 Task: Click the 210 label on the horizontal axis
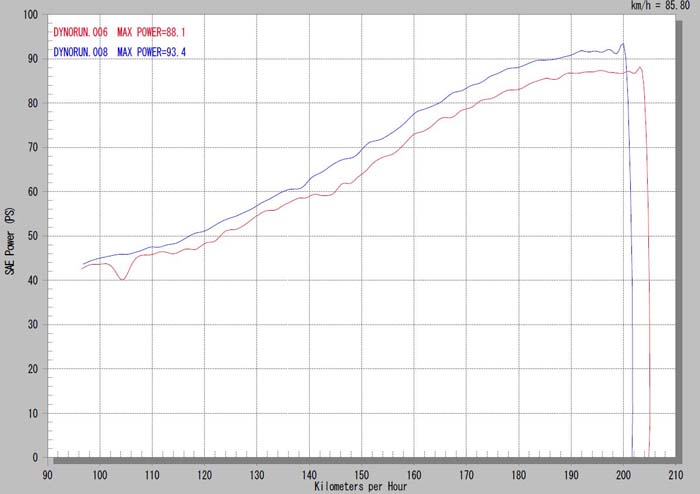click(x=676, y=475)
